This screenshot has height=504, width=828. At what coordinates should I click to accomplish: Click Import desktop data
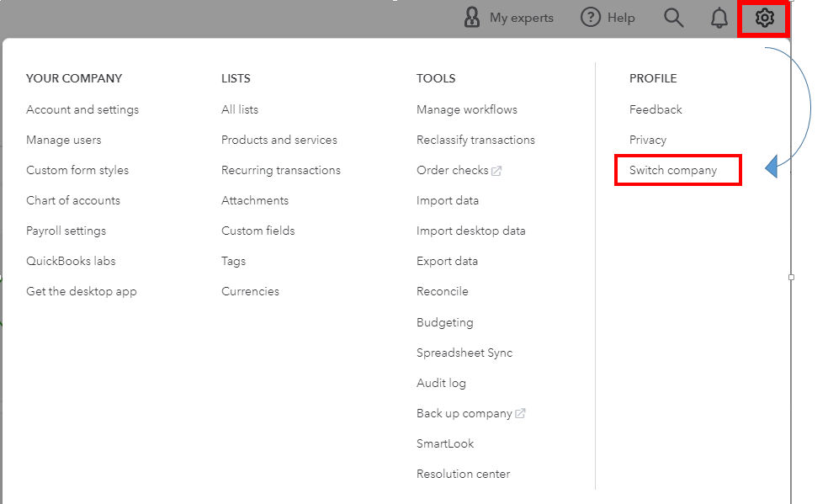[x=470, y=231]
